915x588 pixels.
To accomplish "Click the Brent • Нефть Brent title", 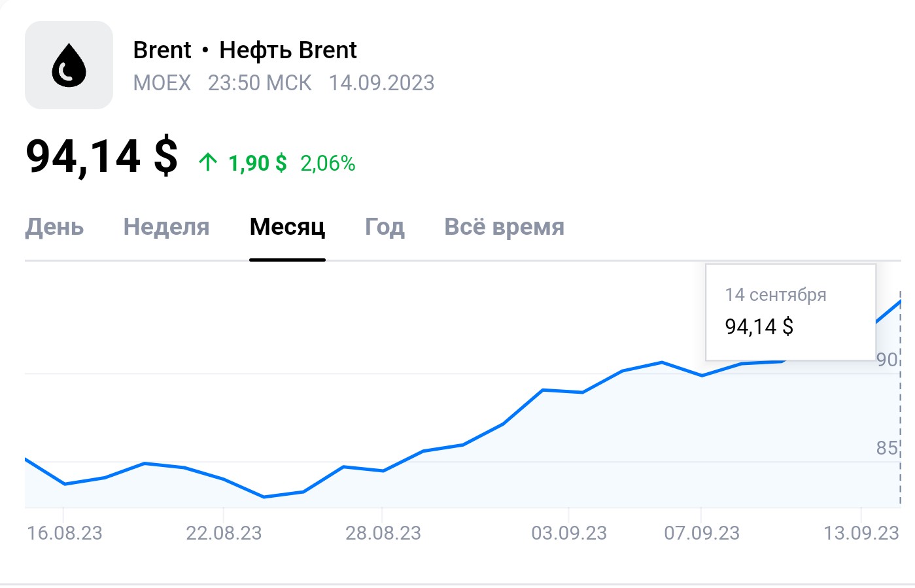I will coord(245,50).
